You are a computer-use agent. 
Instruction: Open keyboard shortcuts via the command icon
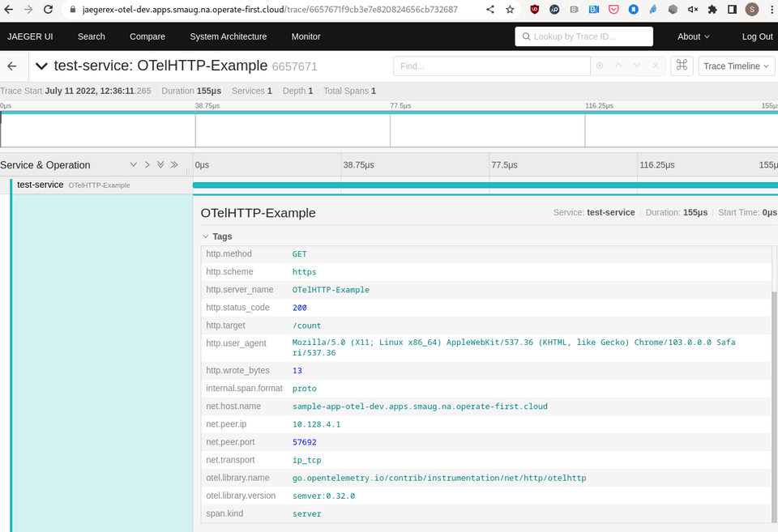682,66
